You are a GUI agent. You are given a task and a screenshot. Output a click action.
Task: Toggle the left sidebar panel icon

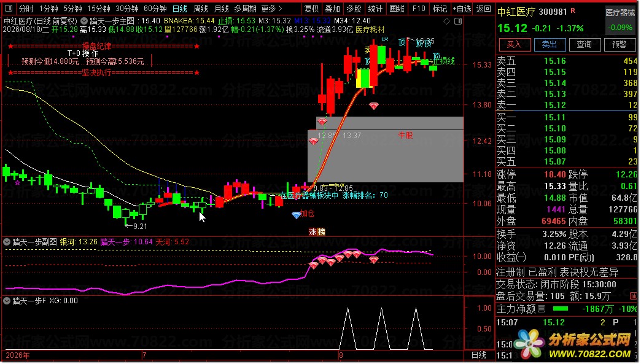(x=8, y=8)
